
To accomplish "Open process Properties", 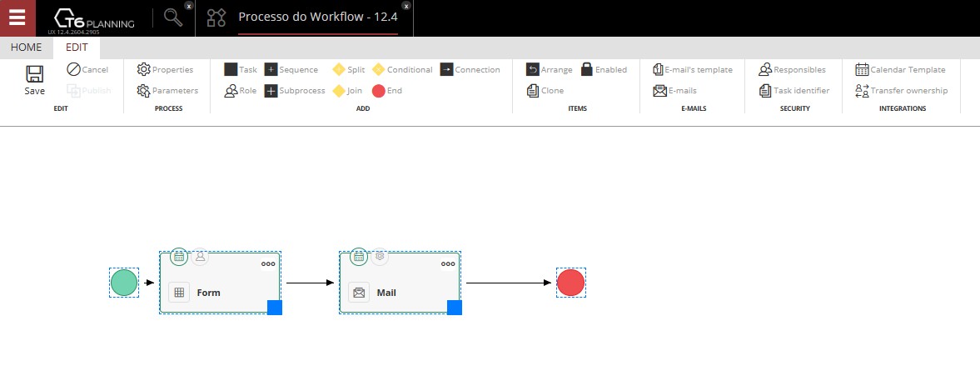I will pos(166,69).
